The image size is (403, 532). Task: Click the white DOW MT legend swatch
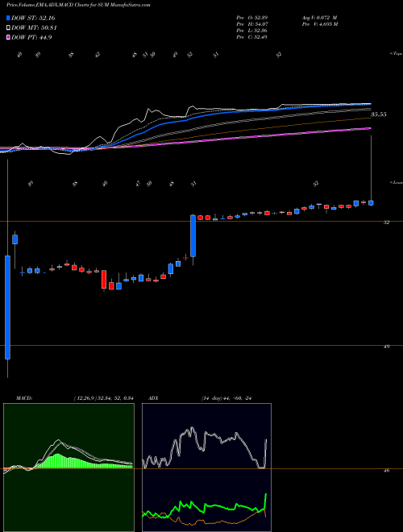click(x=8, y=28)
